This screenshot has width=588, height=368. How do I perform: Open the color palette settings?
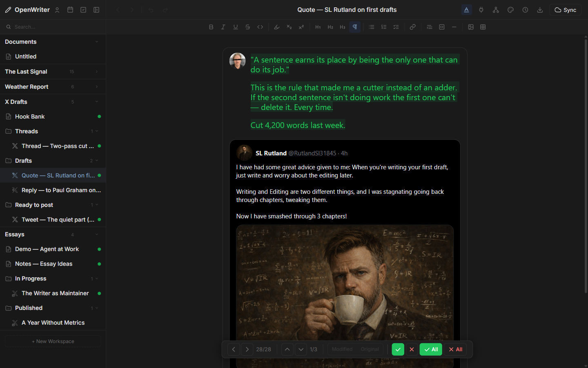point(510,9)
